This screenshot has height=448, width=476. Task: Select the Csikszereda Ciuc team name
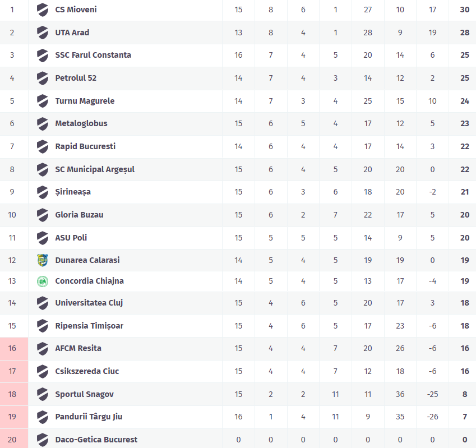coord(87,371)
